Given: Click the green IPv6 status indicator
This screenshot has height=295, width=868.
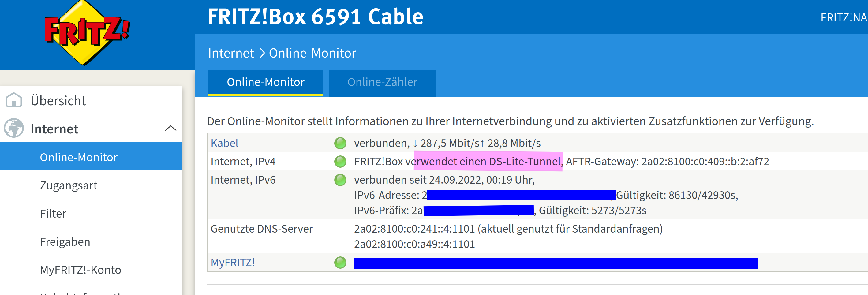Looking at the screenshot, I should [x=340, y=180].
